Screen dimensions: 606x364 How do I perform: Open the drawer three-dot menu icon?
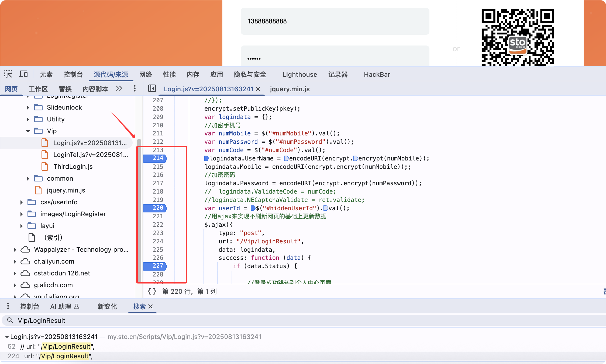click(x=8, y=306)
